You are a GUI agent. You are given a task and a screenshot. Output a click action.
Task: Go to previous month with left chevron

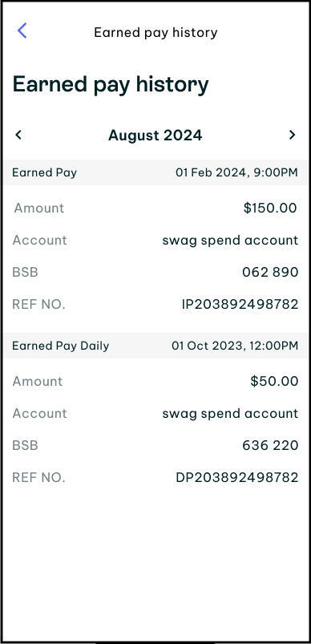[x=18, y=135]
